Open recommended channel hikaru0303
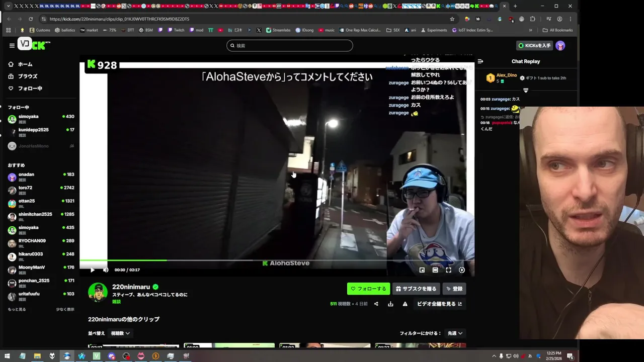Screen dimensions: 644x362 click(x=40, y=256)
